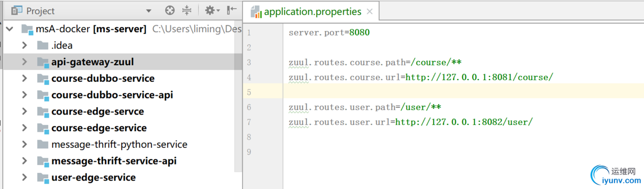Click the user url http://127.0.0.1:8082/user/
Image resolution: width=644 pixels, height=189 pixels.
coord(464,122)
